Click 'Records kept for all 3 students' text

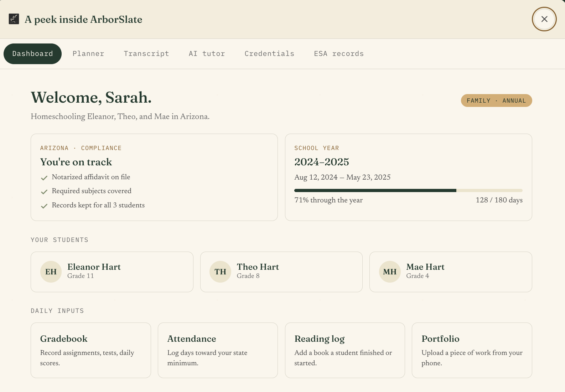pos(98,205)
